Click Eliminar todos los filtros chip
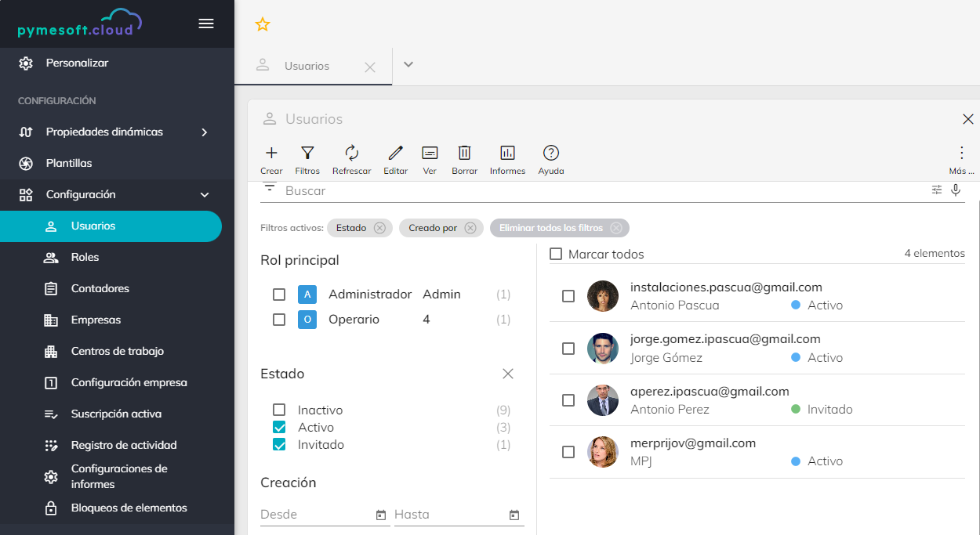Viewport: 980px width, 535px height. pos(551,228)
